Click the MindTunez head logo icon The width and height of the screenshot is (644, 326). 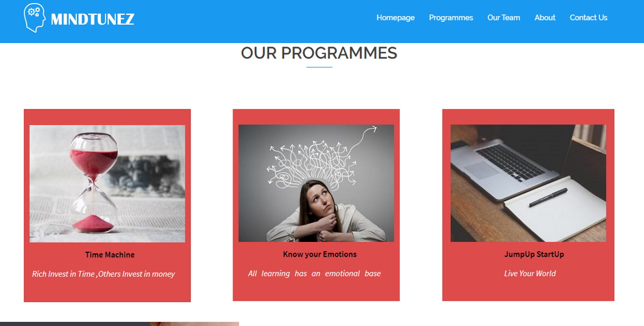click(34, 18)
